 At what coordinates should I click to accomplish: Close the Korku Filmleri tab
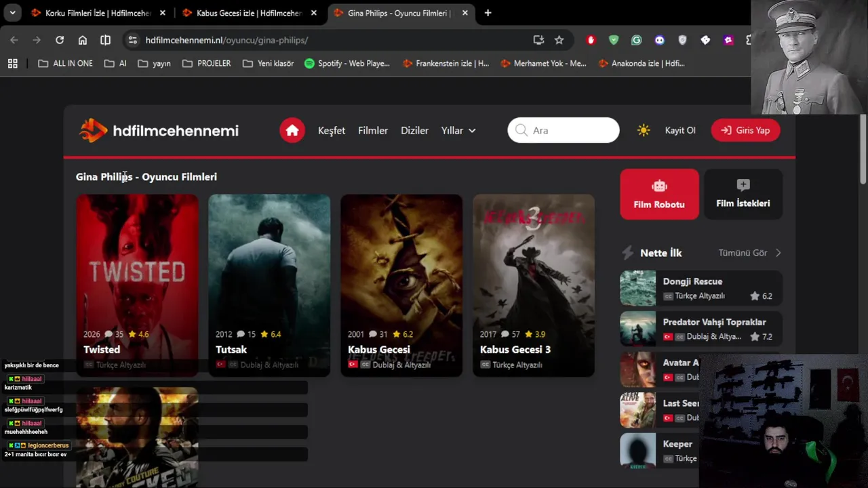click(x=163, y=13)
